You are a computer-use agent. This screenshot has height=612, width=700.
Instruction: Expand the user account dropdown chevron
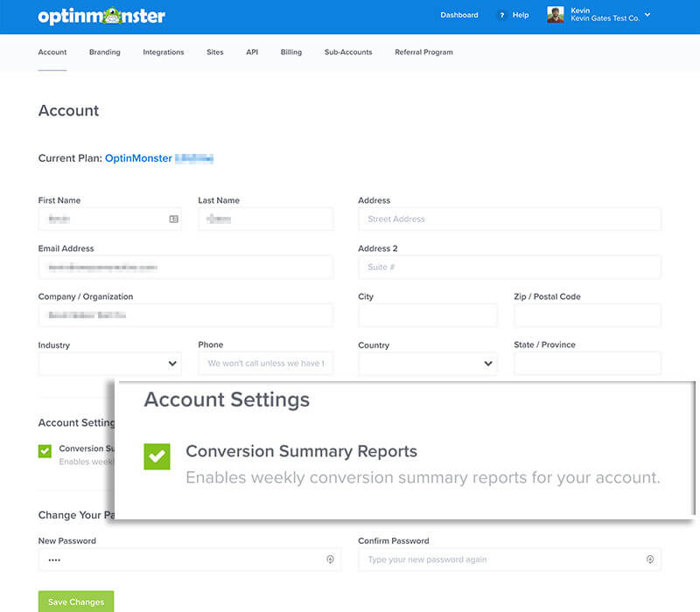(x=647, y=15)
